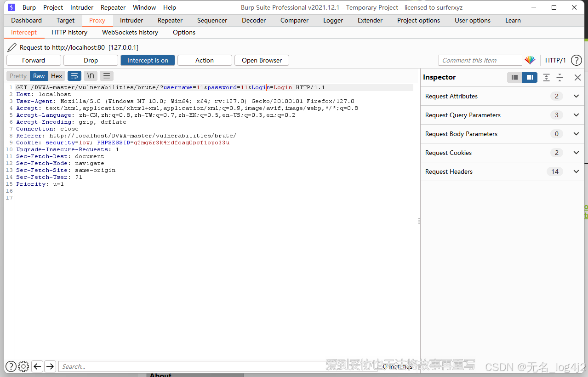Switch to Decoder tab
Viewport: 588px width, 377px height.
click(254, 20)
